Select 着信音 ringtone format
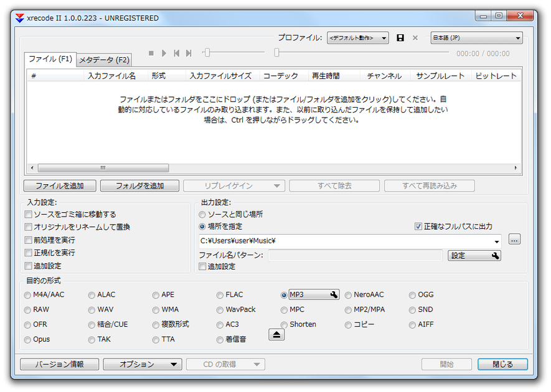The height and width of the screenshot is (392, 551). 220,340
